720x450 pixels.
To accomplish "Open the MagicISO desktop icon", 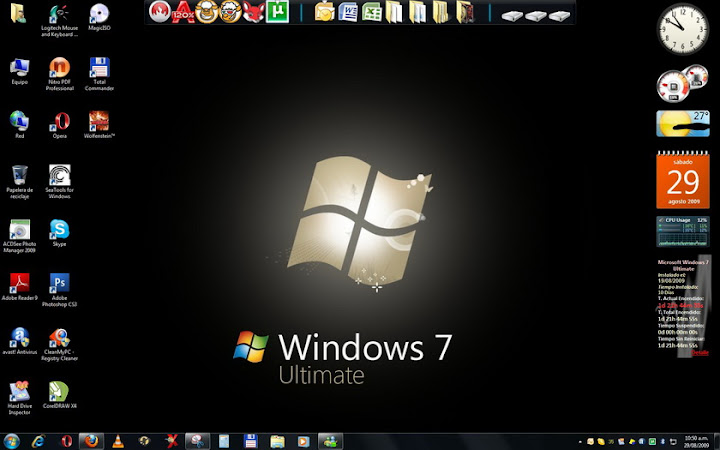I will click(99, 18).
